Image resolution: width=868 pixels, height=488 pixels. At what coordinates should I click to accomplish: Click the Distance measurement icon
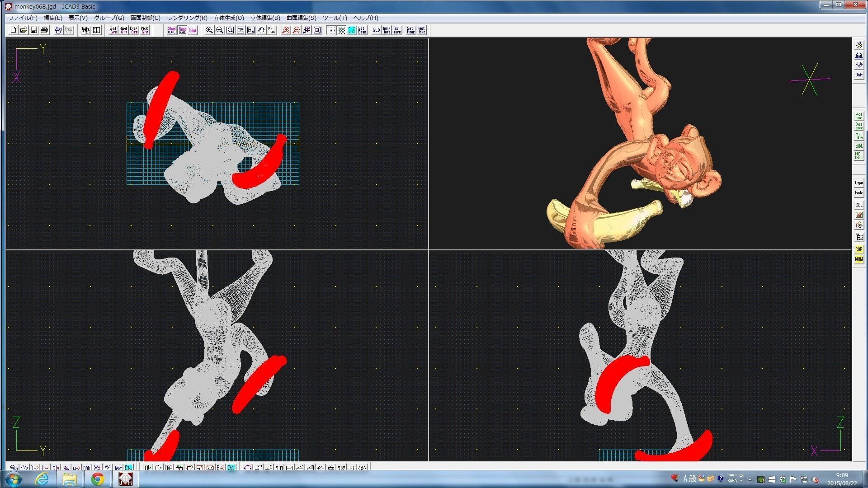[859, 126]
